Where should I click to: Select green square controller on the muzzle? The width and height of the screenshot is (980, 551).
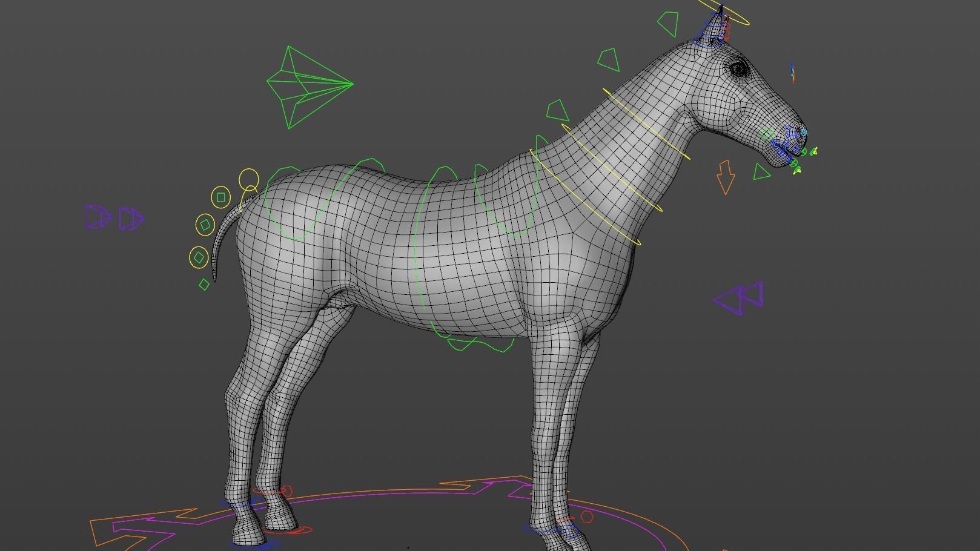point(767,134)
